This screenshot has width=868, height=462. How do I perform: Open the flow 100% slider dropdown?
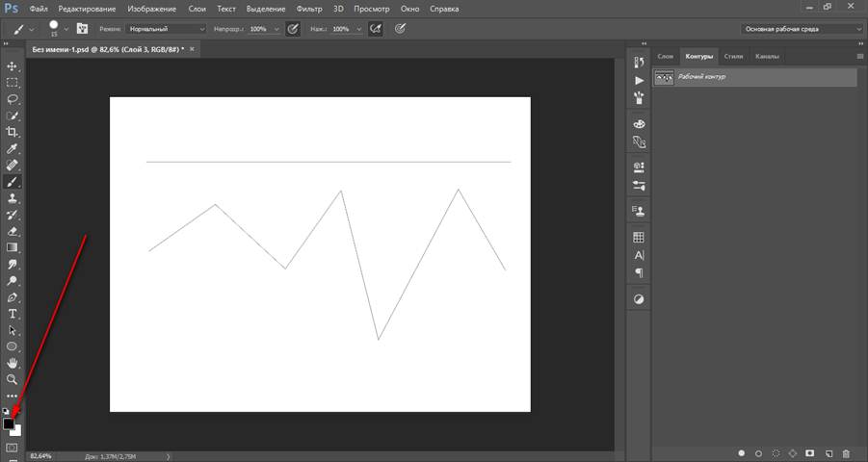pyautogui.click(x=358, y=29)
